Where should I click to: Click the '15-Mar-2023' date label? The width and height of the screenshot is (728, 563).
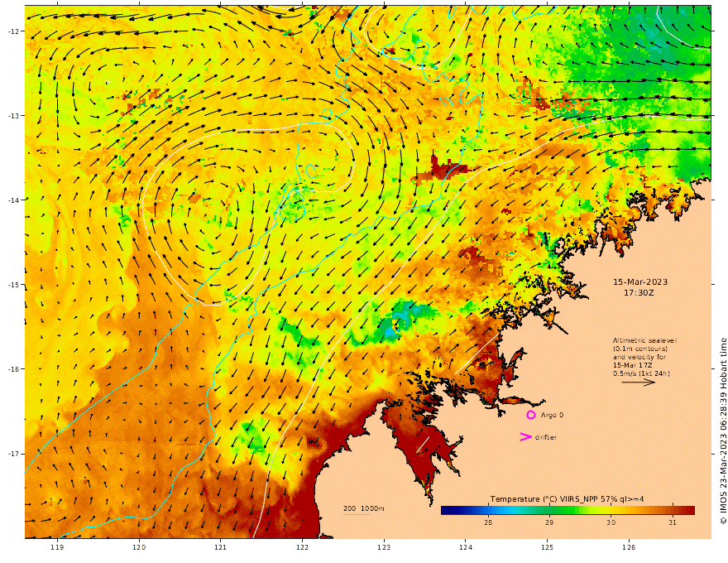(x=640, y=282)
